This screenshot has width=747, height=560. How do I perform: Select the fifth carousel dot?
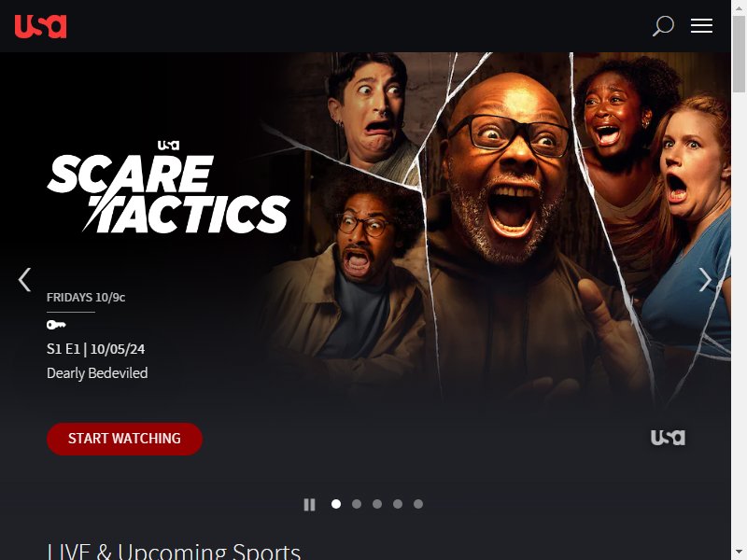pos(417,504)
